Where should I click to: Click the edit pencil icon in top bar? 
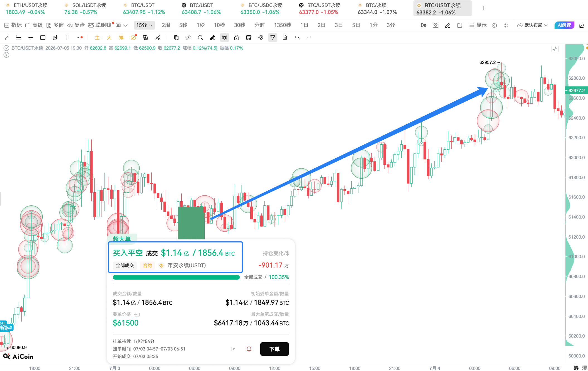[x=448, y=25]
